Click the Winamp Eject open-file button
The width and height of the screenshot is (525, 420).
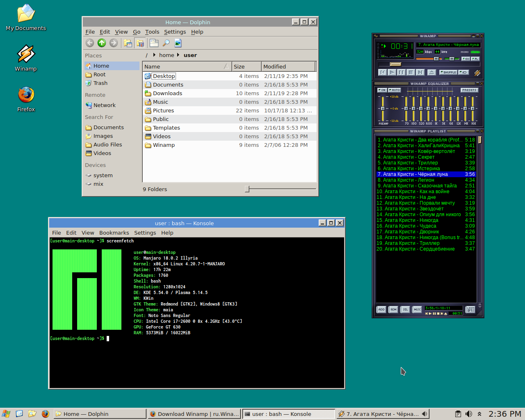(x=431, y=72)
